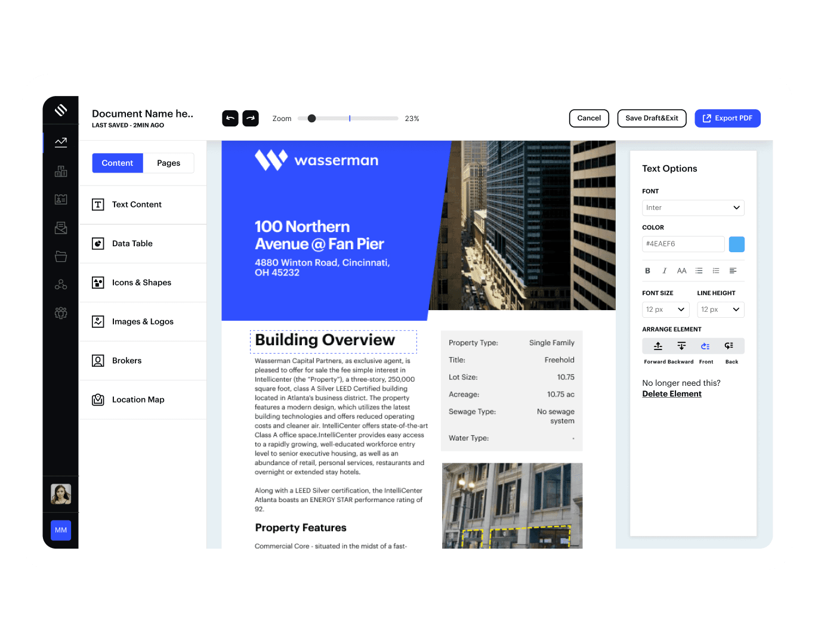Screen dimensions: 815x644
Task: Click the Delete Element link
Action: pos(672,394)
